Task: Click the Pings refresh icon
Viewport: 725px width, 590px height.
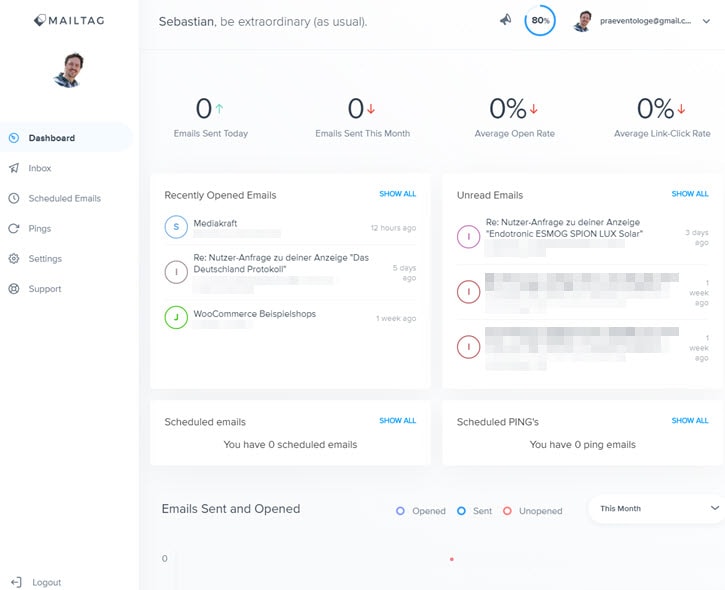Action: coord(14,228)
